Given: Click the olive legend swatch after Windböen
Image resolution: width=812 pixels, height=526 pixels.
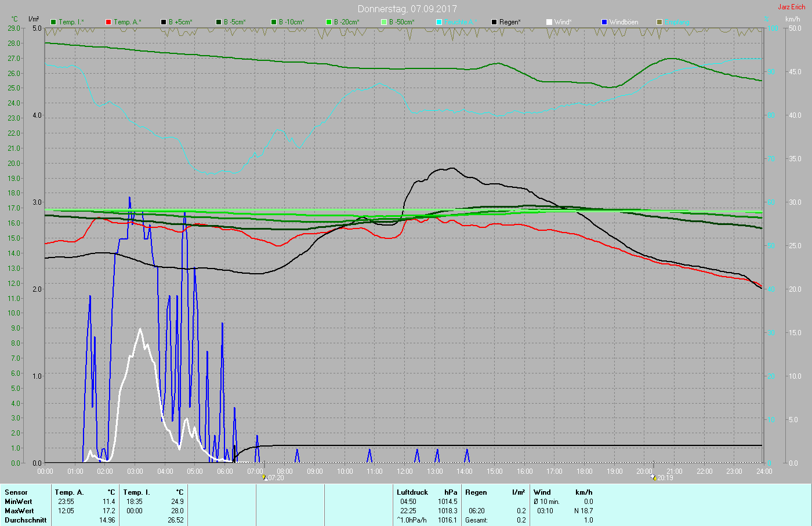Looking at the screenshot, I should tap(659, 22).
